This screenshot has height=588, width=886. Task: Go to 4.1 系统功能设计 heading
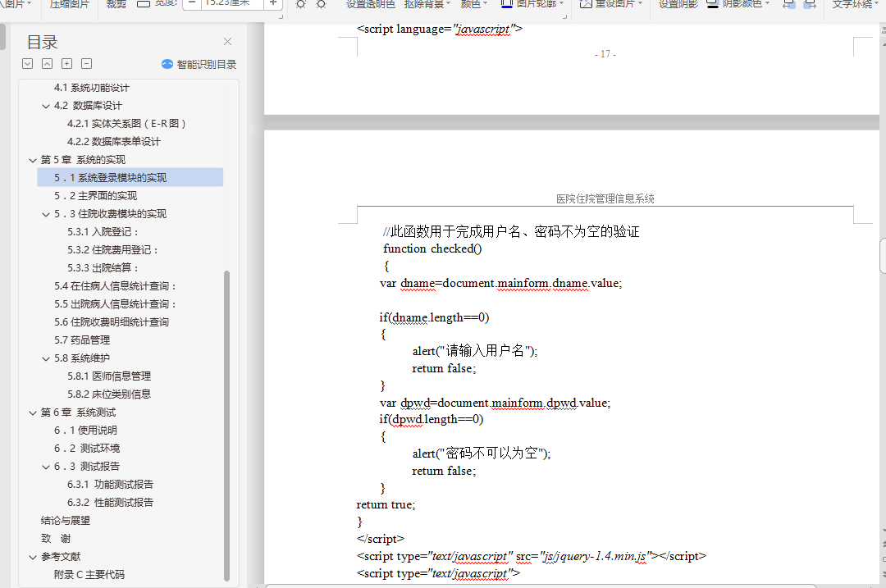click(92, 88)
